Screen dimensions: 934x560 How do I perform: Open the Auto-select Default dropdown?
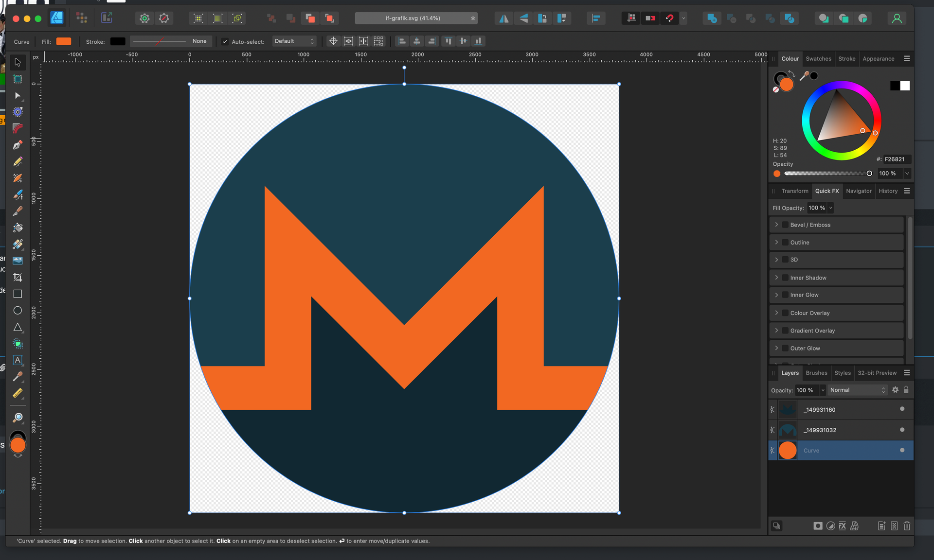tap(294, 41)
